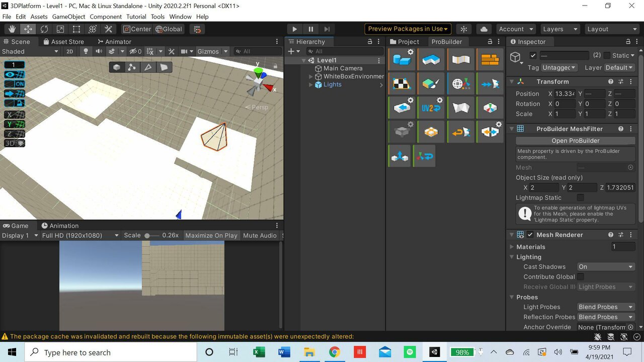Click ProBuilder Mirror Objects icon
Viewport: 644px width, 362px height.
click(490, 132)
